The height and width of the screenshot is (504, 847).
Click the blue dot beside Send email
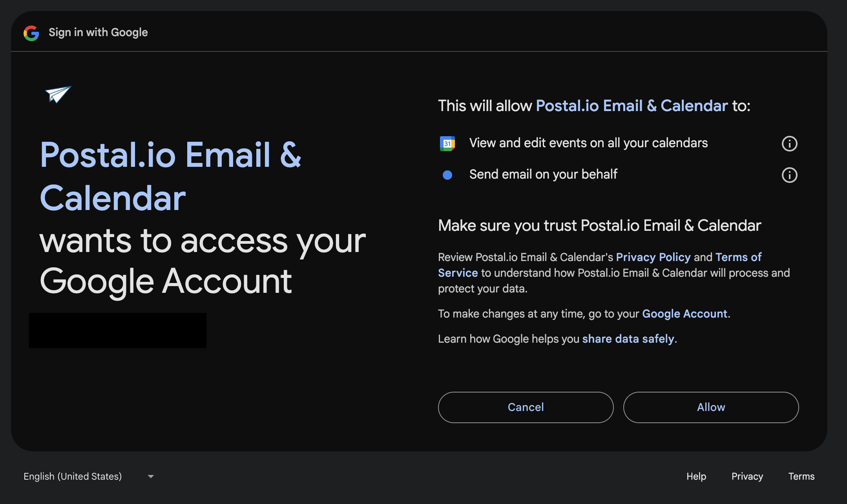point(447,175)
